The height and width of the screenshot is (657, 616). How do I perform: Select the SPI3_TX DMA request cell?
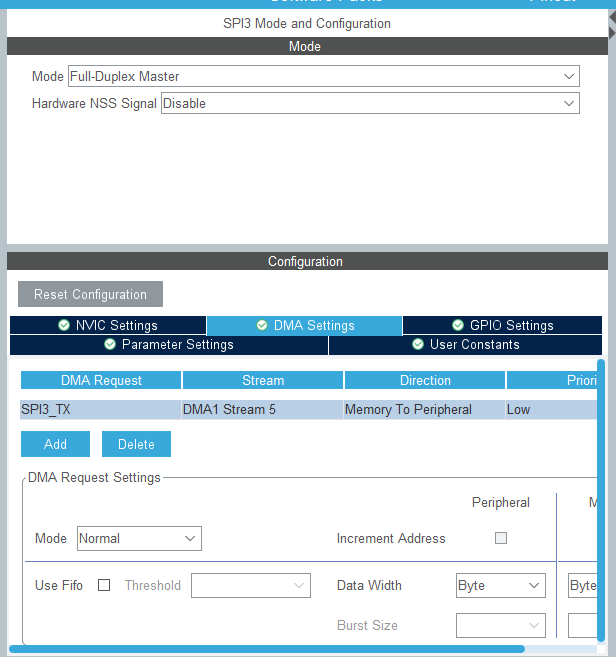(x=101, y=409)
